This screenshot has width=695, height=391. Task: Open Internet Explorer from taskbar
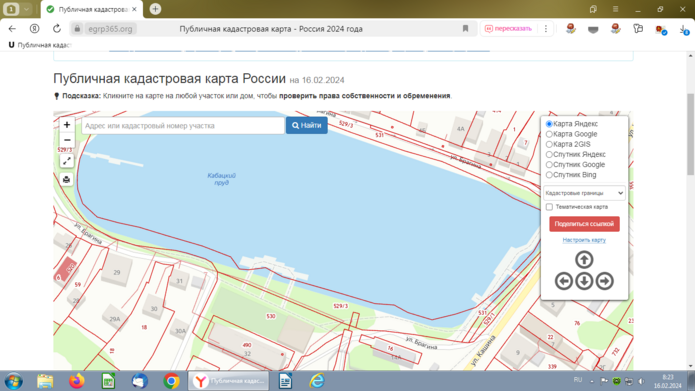317,381
